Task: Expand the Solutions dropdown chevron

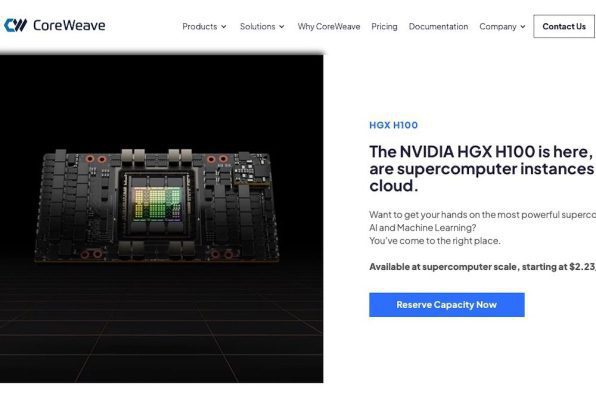Action: click(x=282, y=27)
